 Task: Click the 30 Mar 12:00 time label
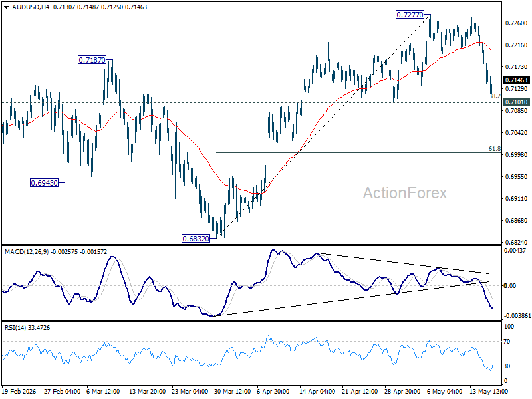click(x=232, y=391)
